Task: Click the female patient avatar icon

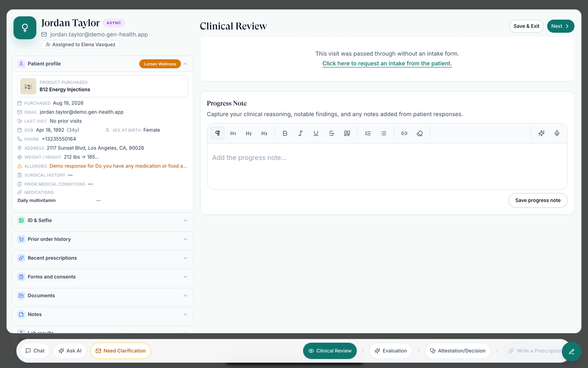Action: click(25, 28)
